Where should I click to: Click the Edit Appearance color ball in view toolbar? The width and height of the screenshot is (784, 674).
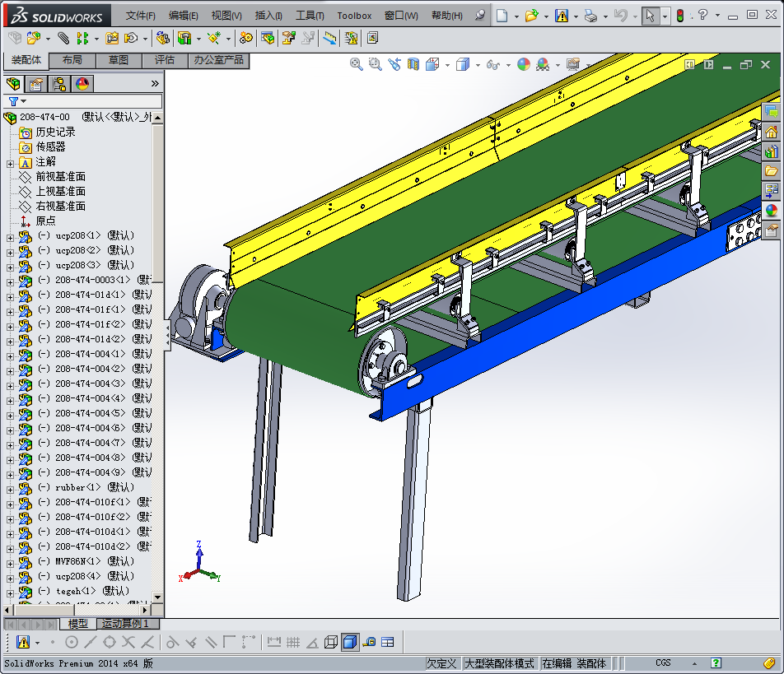point(524,64)
